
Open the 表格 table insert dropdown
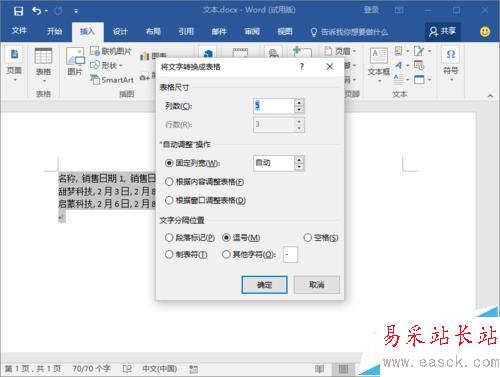point(43,65)
